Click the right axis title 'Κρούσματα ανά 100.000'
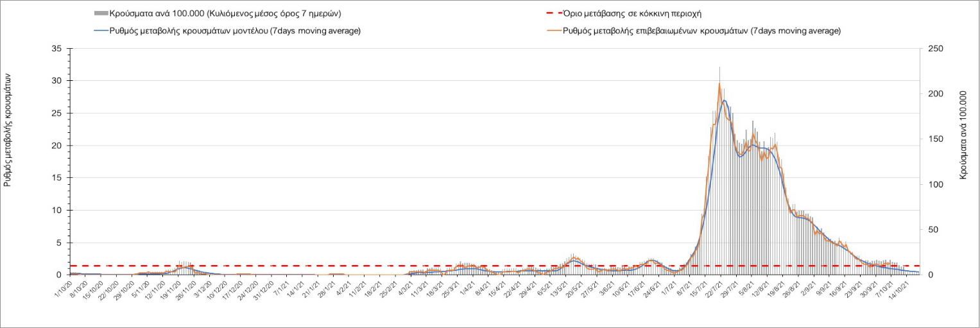The image size is (980, 328). pyautogui.click(x=963, y=137)
